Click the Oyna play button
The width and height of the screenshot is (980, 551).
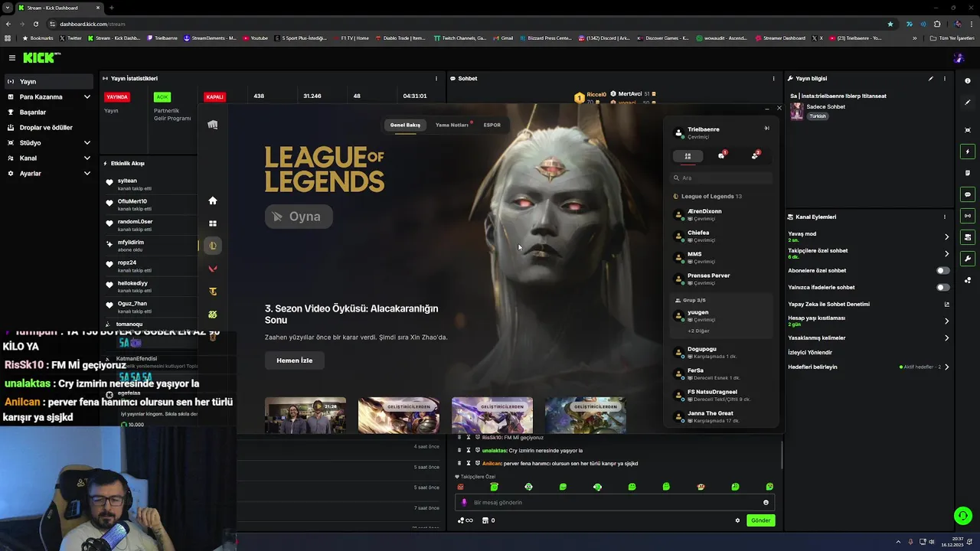pyautogui.click(x=299, y=217)
